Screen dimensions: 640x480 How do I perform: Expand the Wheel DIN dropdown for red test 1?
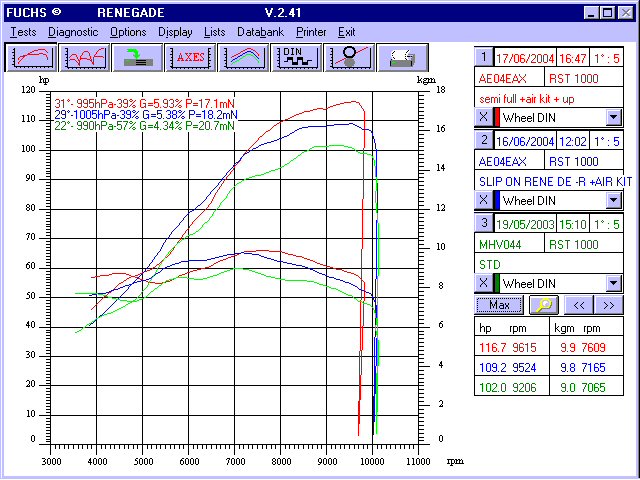pos(613,118)
